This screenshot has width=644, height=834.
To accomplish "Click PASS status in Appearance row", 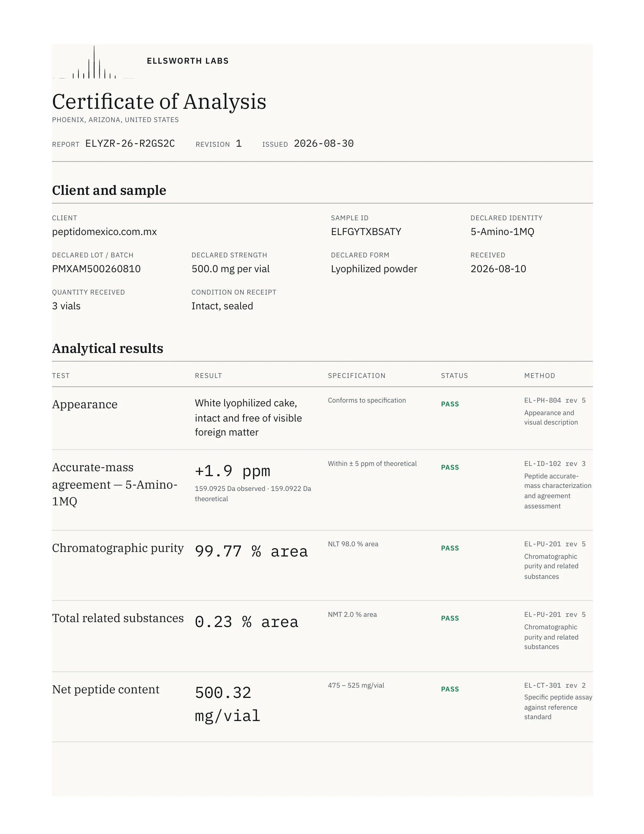I will pos(450,404).
